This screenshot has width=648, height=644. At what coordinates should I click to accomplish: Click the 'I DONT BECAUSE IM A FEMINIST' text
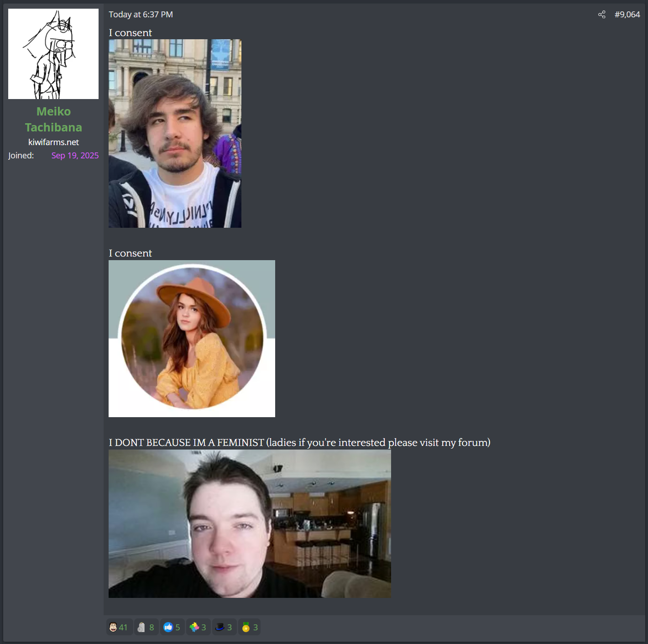[x=186, y=443]
